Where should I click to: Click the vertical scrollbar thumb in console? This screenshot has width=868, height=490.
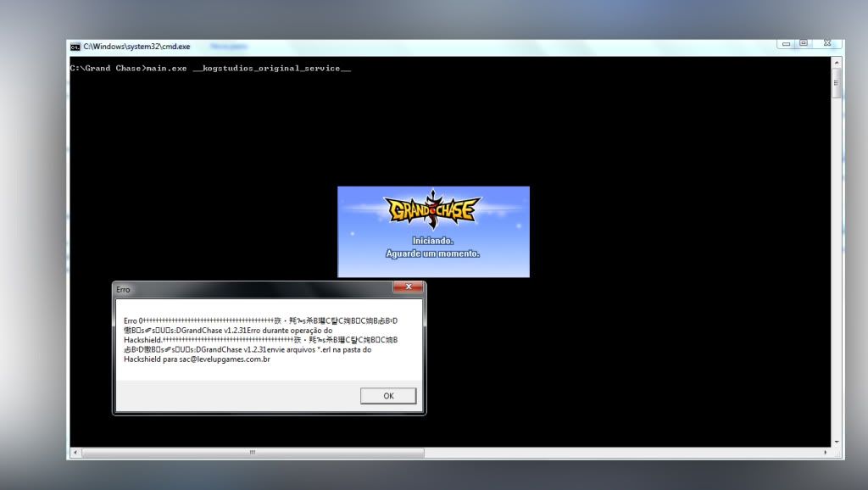pos(837,83)
